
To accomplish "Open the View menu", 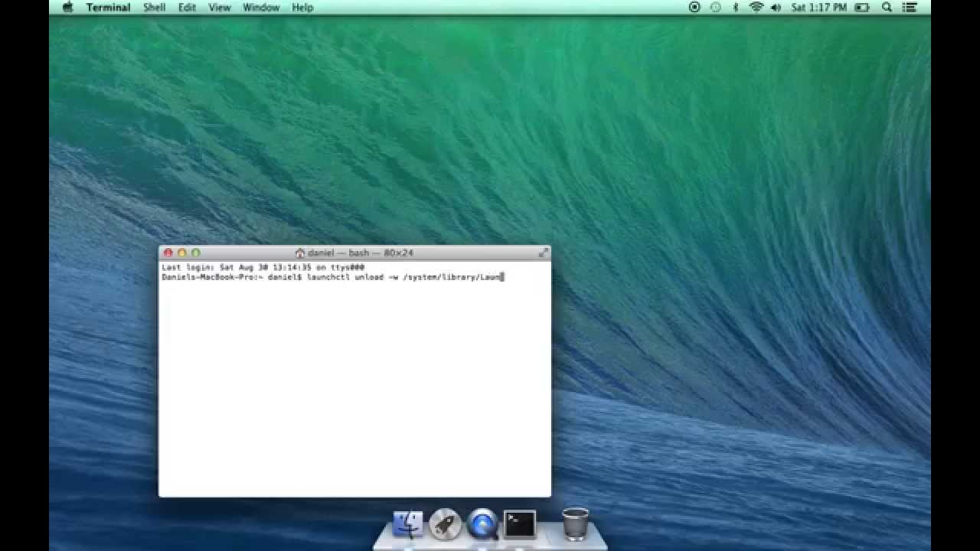I will (220, 8).
